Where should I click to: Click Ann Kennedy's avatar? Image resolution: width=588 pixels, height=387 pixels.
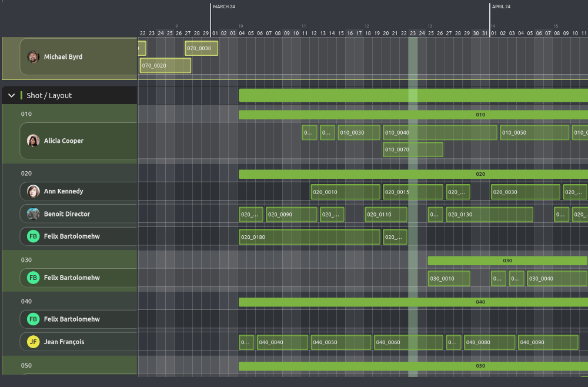pos(34,191)
